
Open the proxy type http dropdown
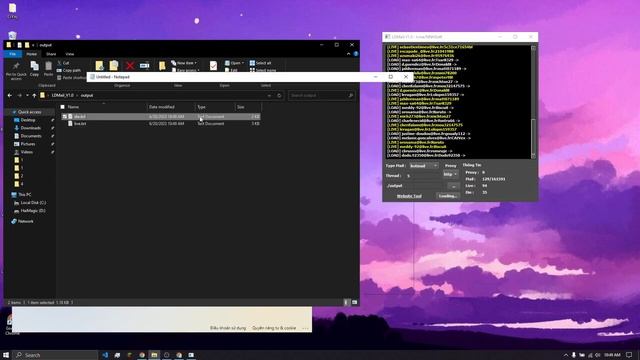pos(451,174)
